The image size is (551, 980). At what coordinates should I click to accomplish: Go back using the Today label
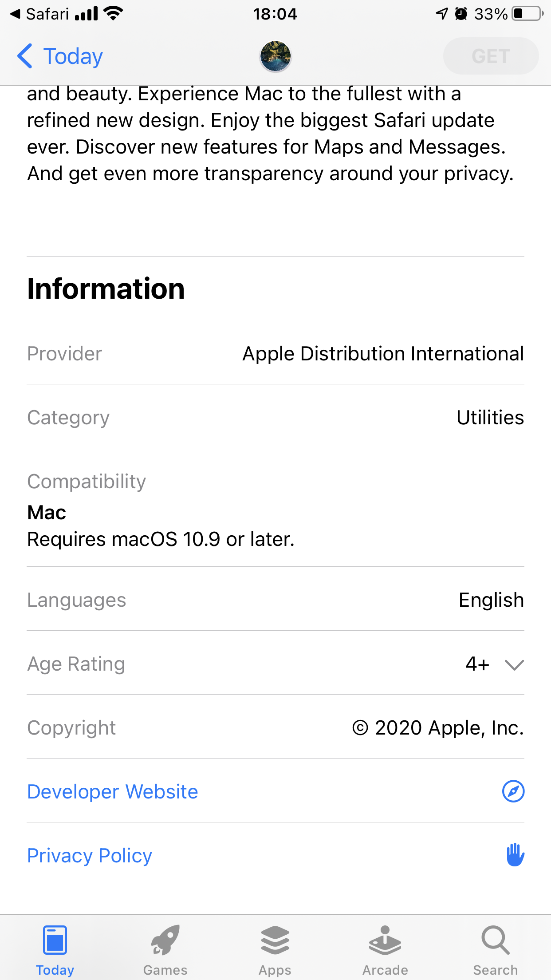click(x=73, y=56)
